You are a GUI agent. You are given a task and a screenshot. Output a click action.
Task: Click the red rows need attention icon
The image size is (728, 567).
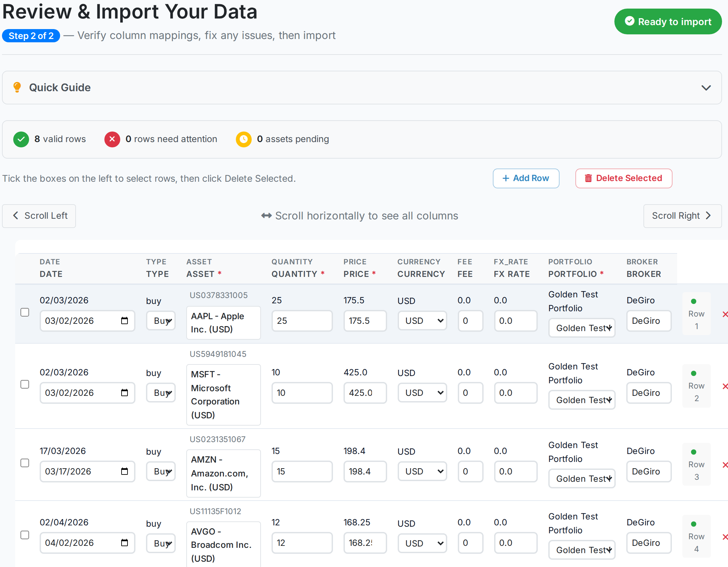coord(112,139)
